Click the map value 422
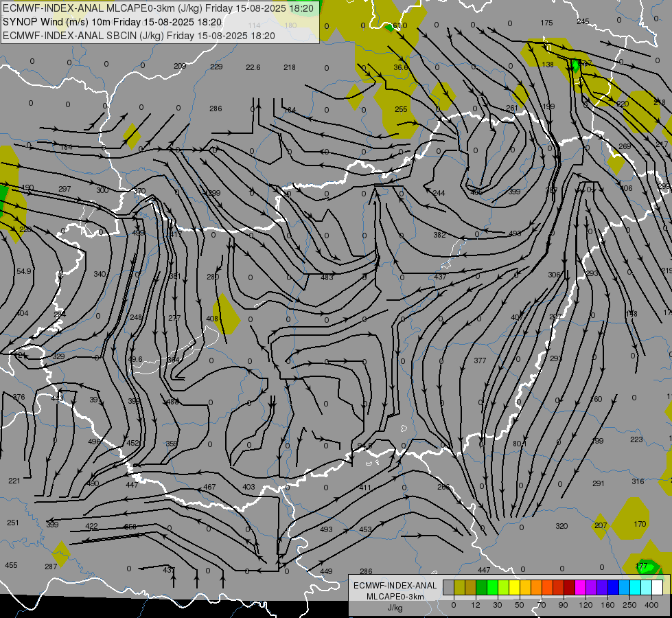Screen dimensions: 672x618 click(91, 526)
